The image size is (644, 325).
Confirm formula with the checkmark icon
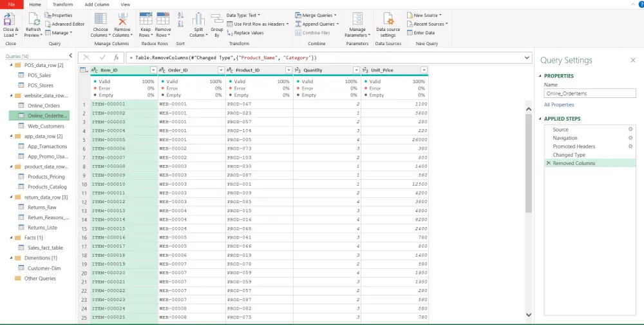[x=102, y=57]
